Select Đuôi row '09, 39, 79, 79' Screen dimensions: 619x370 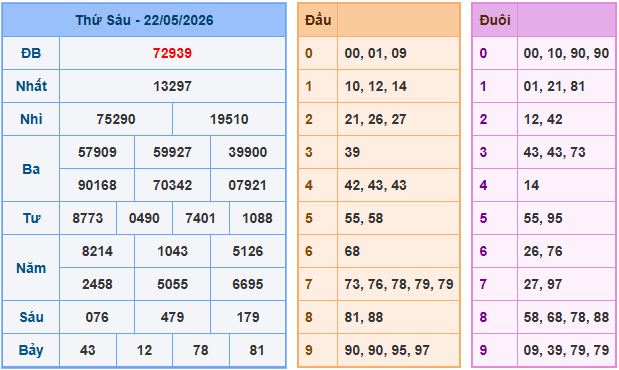pos(566,350)
